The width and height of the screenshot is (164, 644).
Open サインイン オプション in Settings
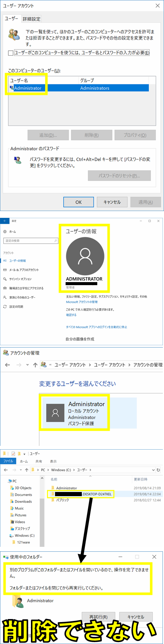point(20,279)
